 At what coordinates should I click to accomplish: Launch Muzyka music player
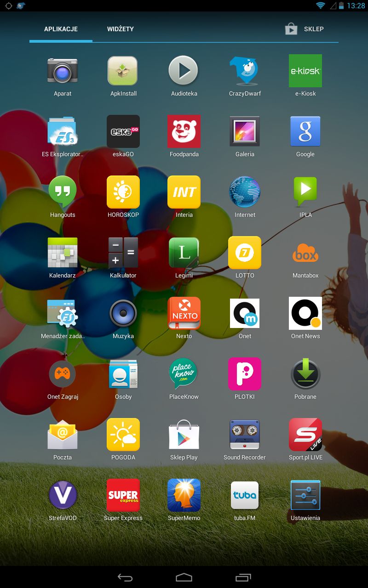click(123, 313)
